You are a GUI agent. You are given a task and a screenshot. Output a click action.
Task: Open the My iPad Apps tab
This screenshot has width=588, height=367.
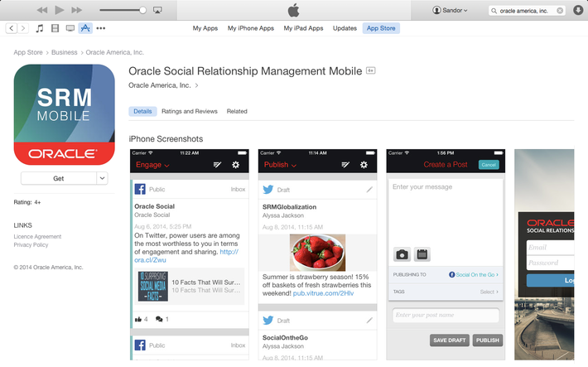(303, 28)
